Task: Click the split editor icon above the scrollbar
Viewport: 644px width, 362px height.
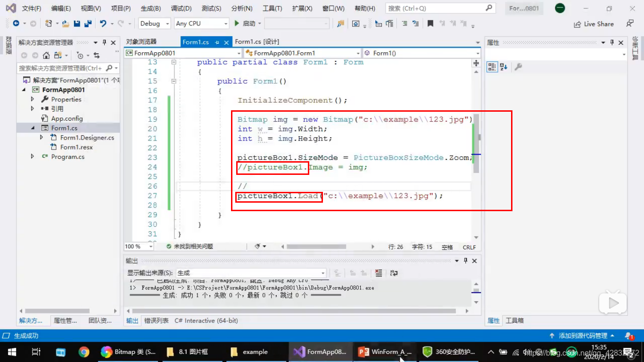Action: (x=476, y=63)
